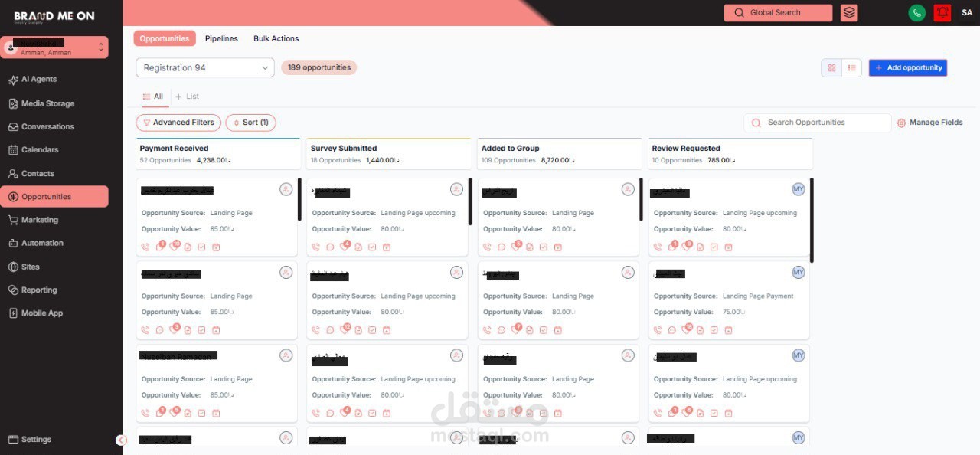Click task checkbox icon on top Added to Group card
Viewport: 980px width, 455px height.
544,247
